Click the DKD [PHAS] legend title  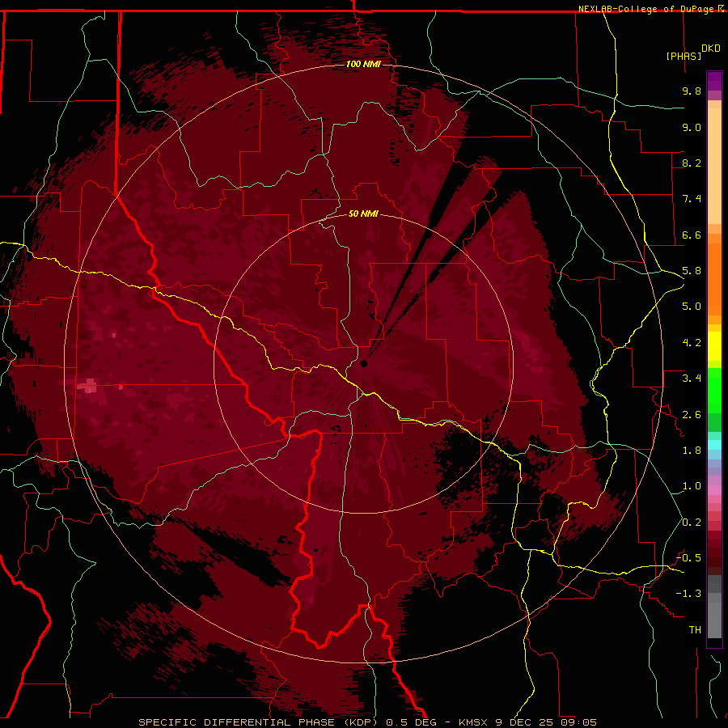click(692, 52)
